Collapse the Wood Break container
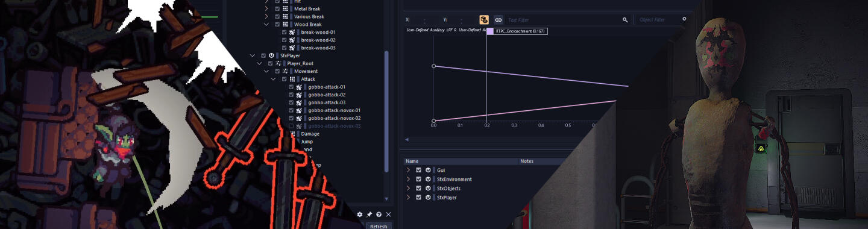 pos(267,24)
